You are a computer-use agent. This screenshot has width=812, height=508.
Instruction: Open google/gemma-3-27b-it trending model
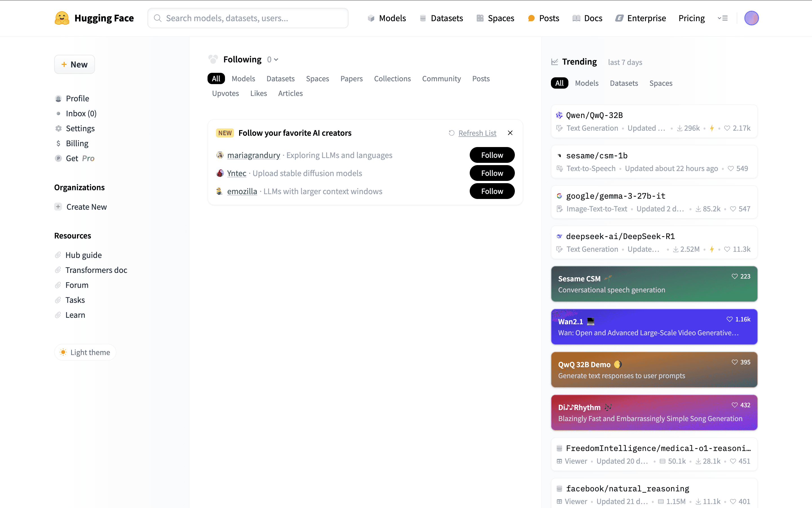654,202
